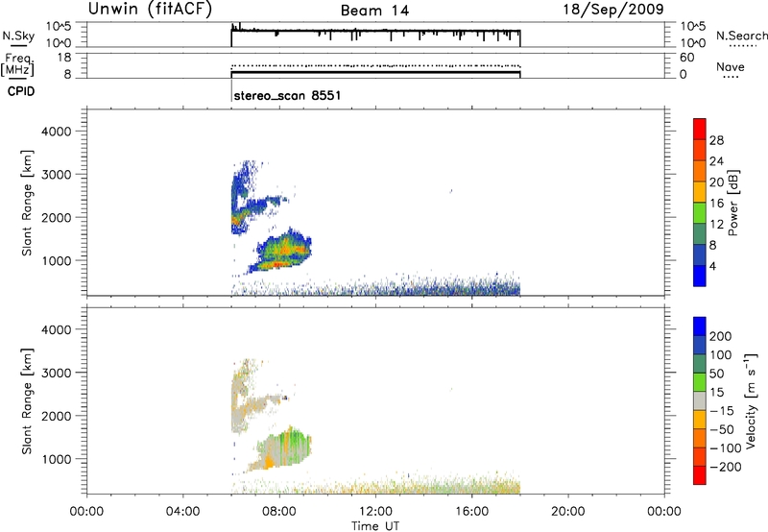Click the 'stereo_scan 8551' text
This screenshot has width=768, height=532.
point(287,95)
